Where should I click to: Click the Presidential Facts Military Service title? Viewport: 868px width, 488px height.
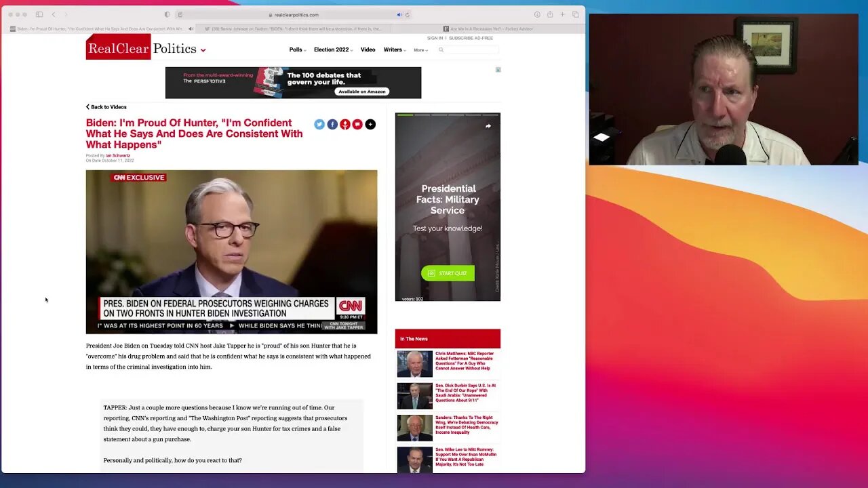click(x=448, y=199)
